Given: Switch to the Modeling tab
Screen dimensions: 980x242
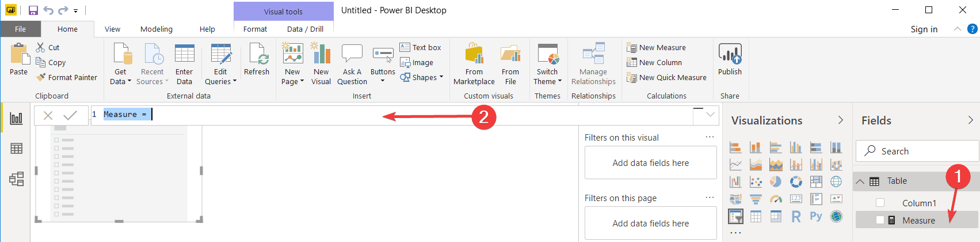Looking at the screenshot, I should click(x=157, y=29).
